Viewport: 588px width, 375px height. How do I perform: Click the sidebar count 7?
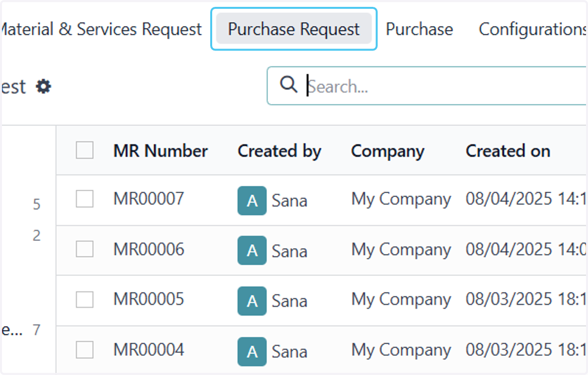coord(37,330)
